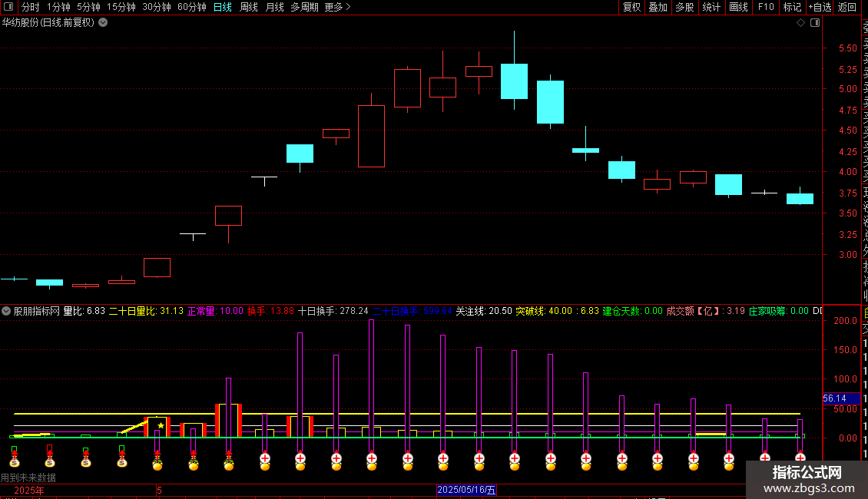
Task: Click the 标记 mark button
Action: [x=792, y=7]
